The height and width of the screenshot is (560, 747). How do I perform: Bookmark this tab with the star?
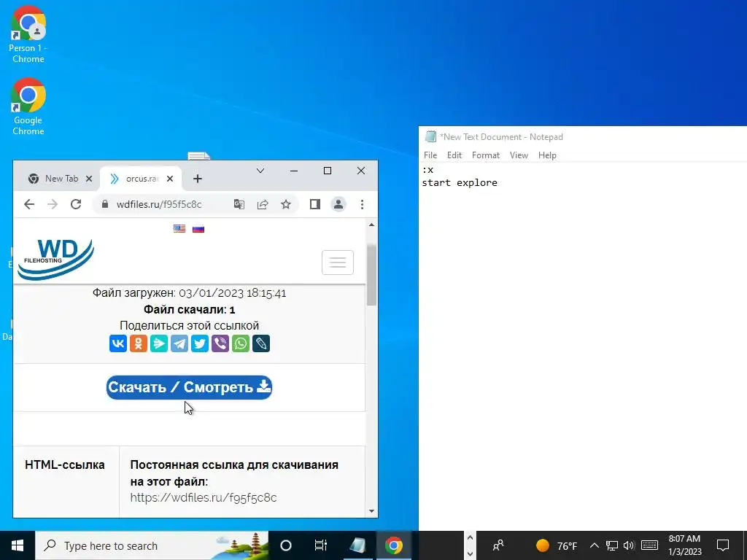(x=286, y=204)
